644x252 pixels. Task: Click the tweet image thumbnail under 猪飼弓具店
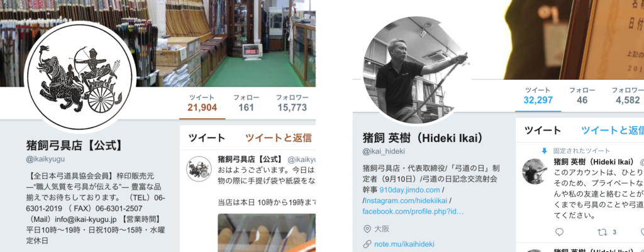tap(267, 233)
